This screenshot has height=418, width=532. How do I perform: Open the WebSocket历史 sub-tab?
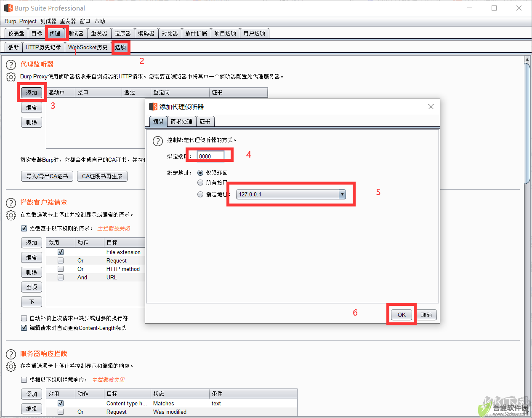click(x=88, y=47)
